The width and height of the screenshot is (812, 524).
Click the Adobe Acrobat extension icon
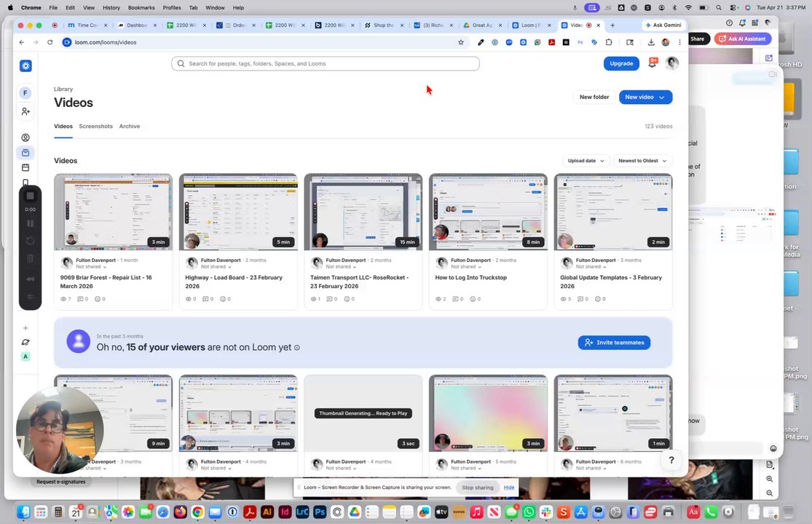(x=551, y=42)
